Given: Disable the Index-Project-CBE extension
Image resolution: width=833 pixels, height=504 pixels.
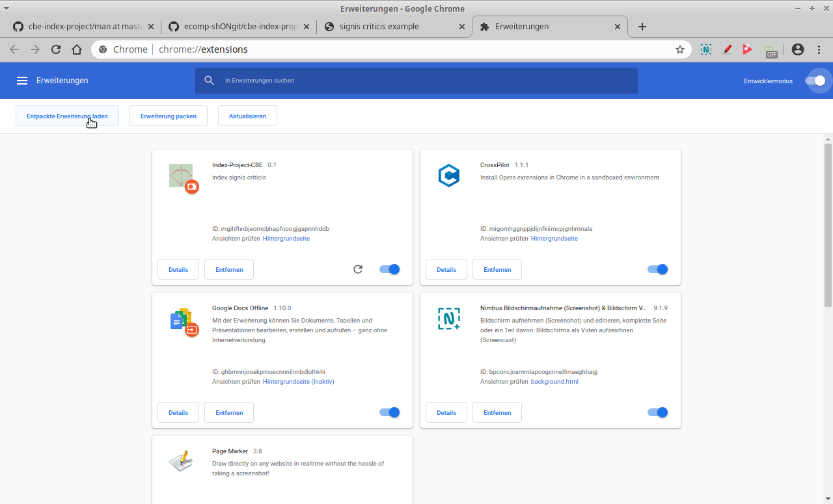Looking at the screenshot, I should coord(390,269).
